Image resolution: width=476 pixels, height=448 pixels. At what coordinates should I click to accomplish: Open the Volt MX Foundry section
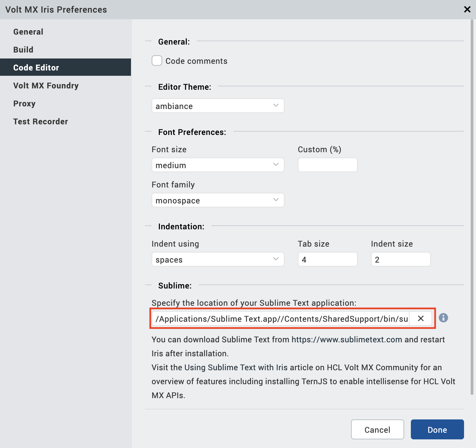(46, 86)
